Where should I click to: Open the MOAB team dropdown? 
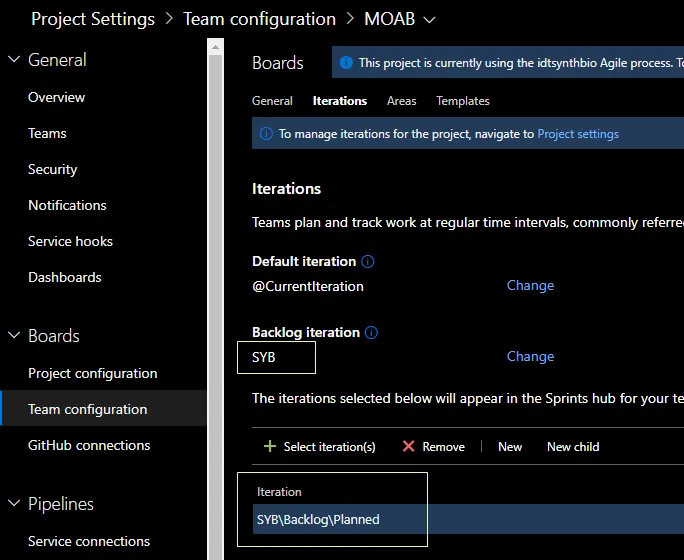point(430,20)
